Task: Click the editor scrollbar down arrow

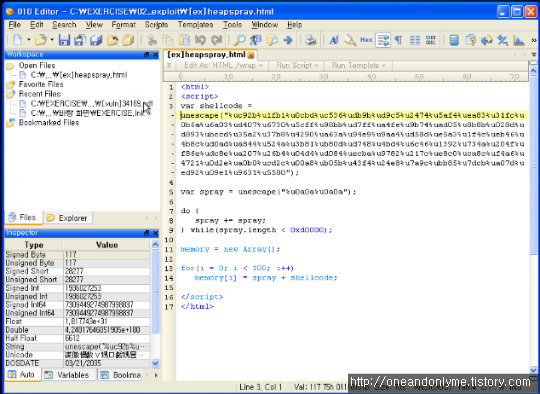Action: (534, 370)
